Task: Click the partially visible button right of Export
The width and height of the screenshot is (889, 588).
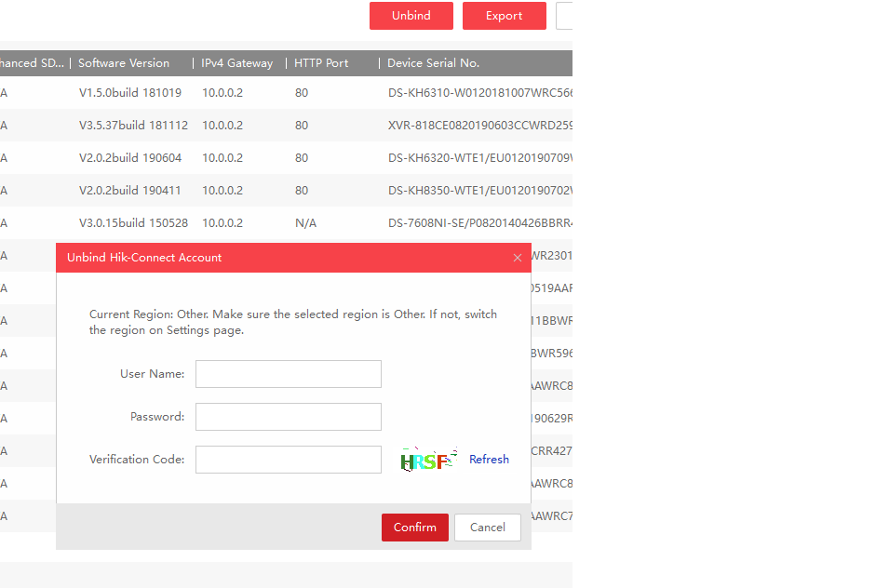Action: click(x=564, y=16)
